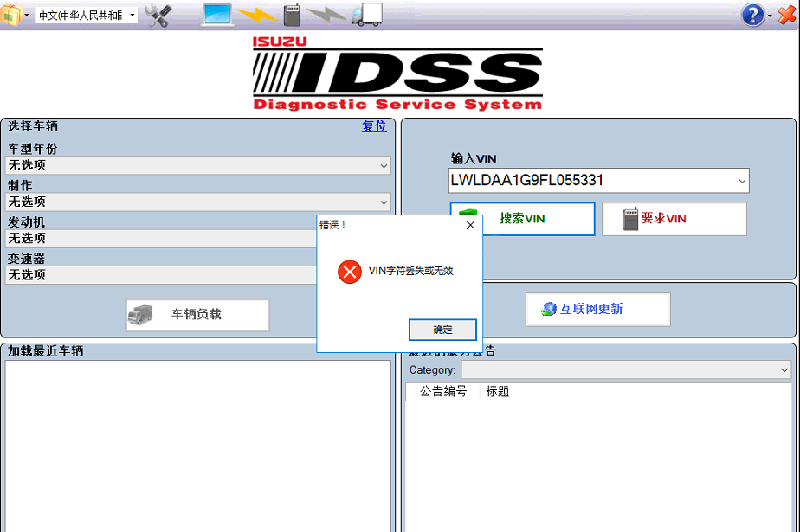
Task: Click the VIN字符丢失或无效 error message text
Action: (410, 271)
